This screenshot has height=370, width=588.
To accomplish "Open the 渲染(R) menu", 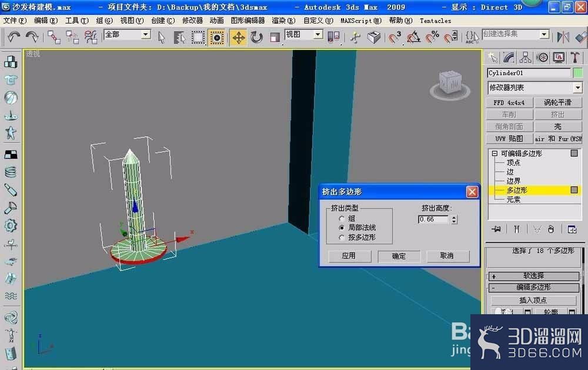I will [x=283, y=21].
